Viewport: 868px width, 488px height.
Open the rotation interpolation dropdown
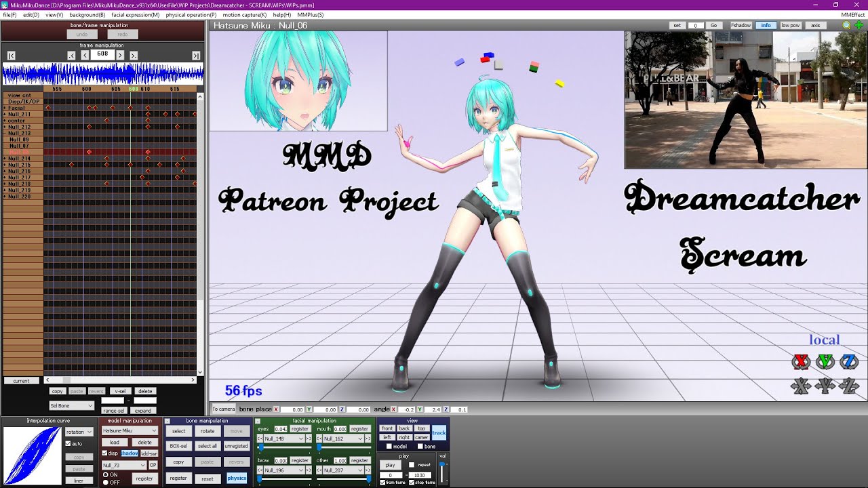pyautogui.click(x=79, y=432)
